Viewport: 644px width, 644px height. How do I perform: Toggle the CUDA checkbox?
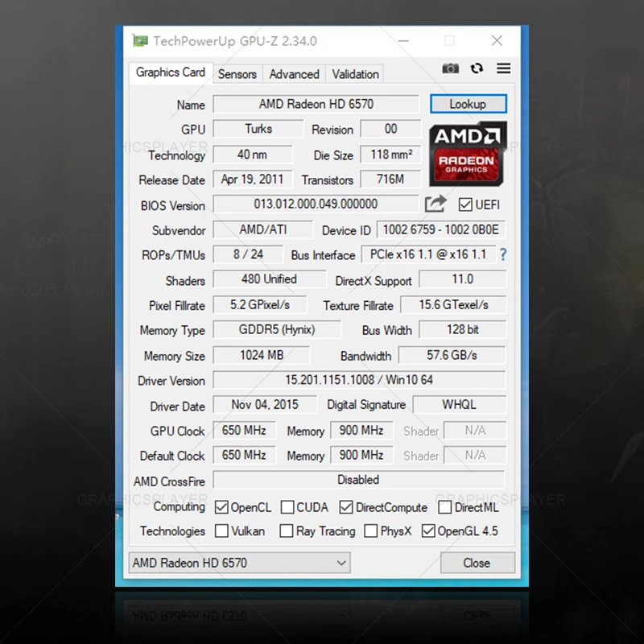tap(287, 507)
